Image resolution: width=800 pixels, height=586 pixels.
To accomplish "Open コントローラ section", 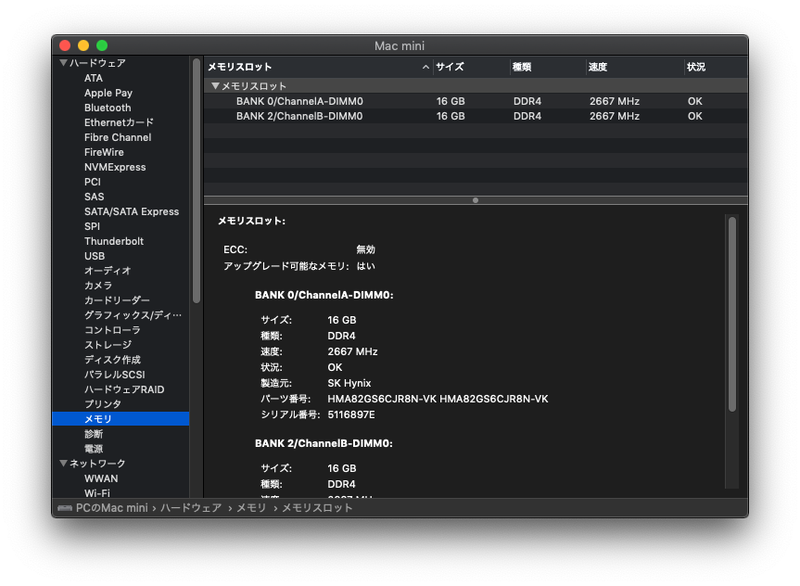I will [112, 329].
